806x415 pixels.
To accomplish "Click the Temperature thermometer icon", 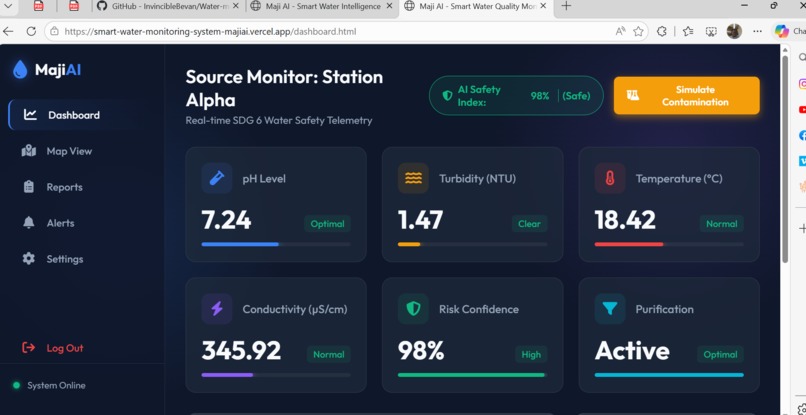I will (610, 178).
